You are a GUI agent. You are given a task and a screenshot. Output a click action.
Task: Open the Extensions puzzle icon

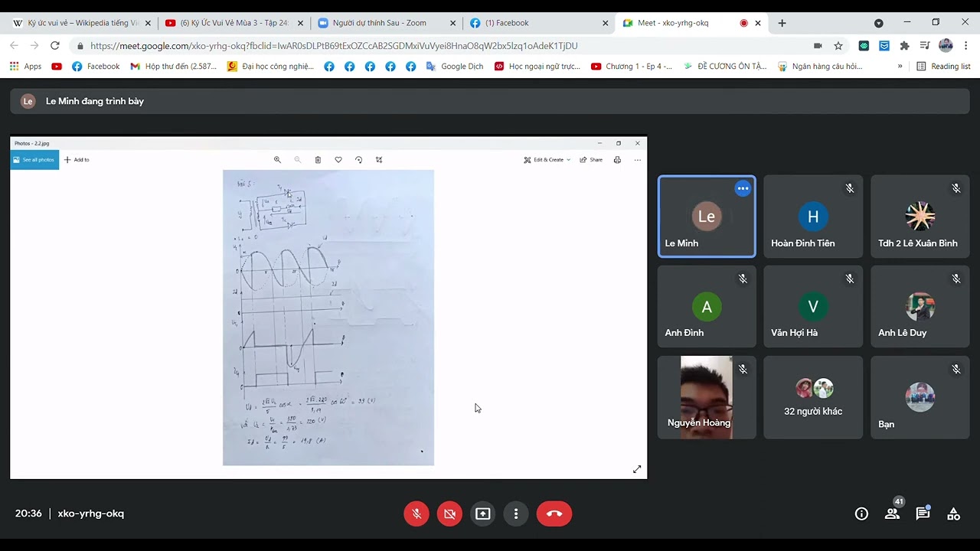[904, 46]
